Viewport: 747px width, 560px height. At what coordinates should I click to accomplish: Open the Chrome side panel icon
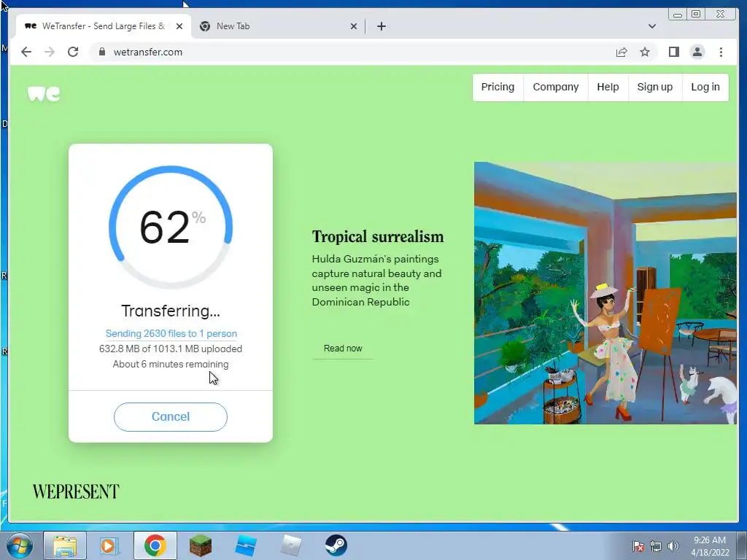(673, 52)
